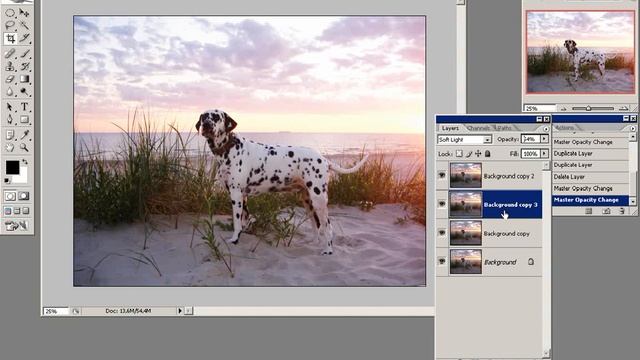The height and width of the screenshot is (360, 640).
Task: Open the Fill slider arrow
Action: [x=544, y=154]
